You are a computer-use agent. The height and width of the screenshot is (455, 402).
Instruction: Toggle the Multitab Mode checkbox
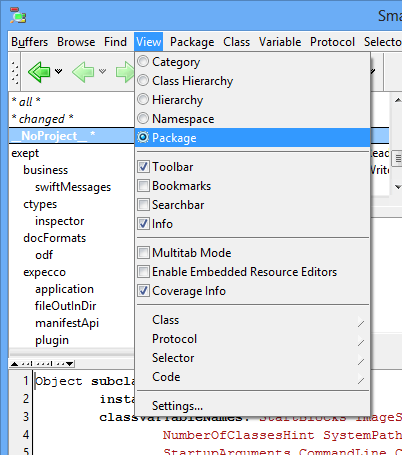click(143, 252)
